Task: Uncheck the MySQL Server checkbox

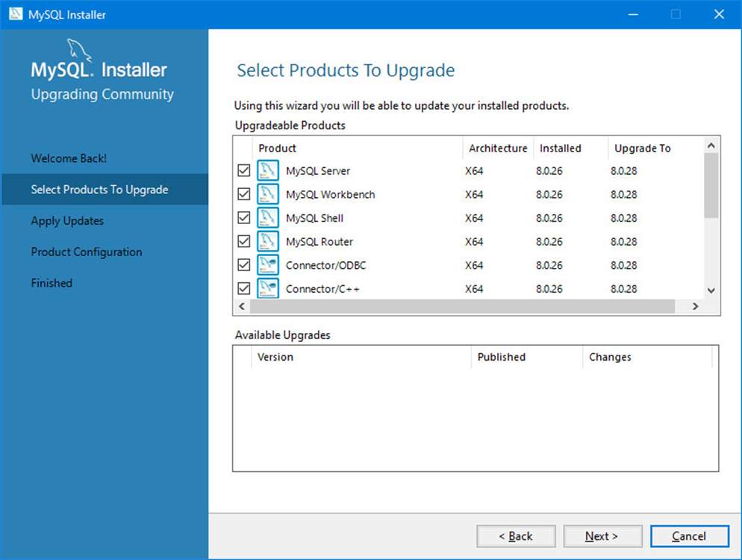Action: click(x=243, y=170)
